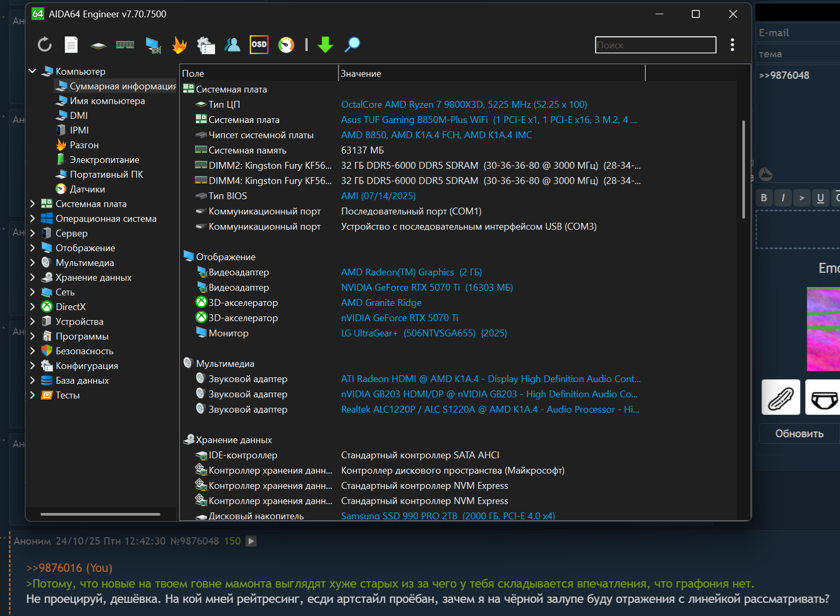Click the magnifying glass search icon
840x616 pixels.
(352, 45)
